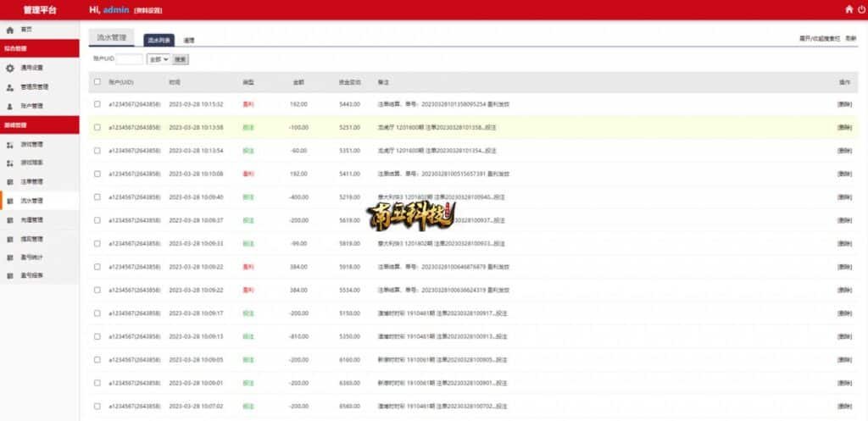
Task: Click the 注单管理 sidebar icon
Action: (10, 182)
